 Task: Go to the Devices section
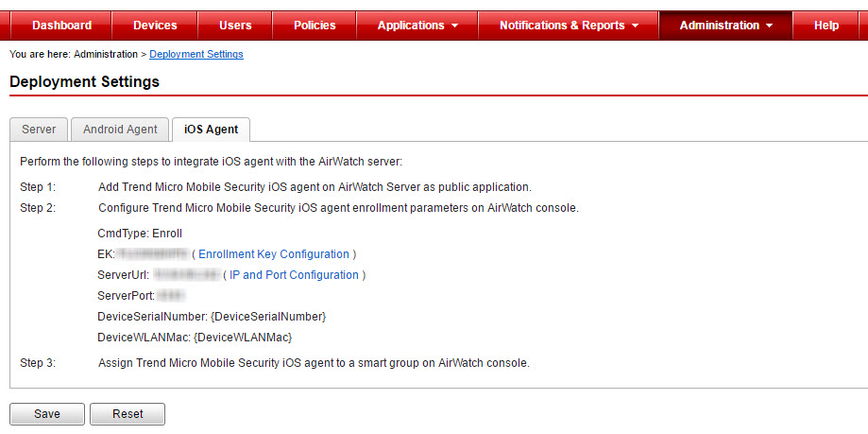pyautogui.click(x=155, y=26)
